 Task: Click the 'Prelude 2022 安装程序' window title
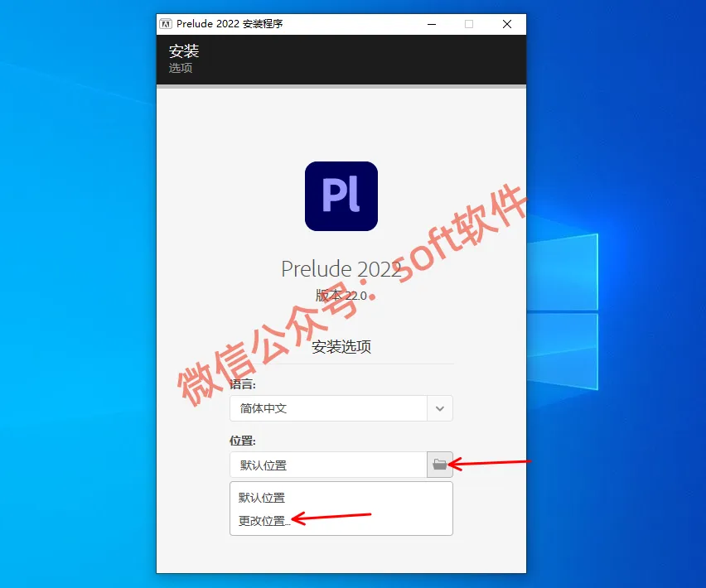point(230,24)
